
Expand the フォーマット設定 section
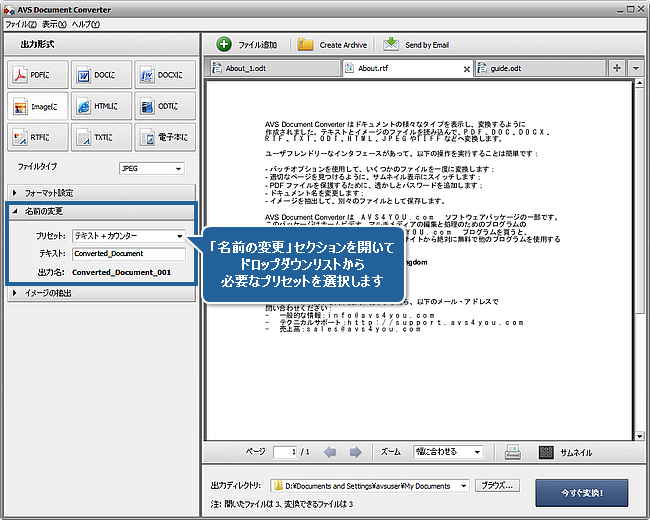coord(102,193)
